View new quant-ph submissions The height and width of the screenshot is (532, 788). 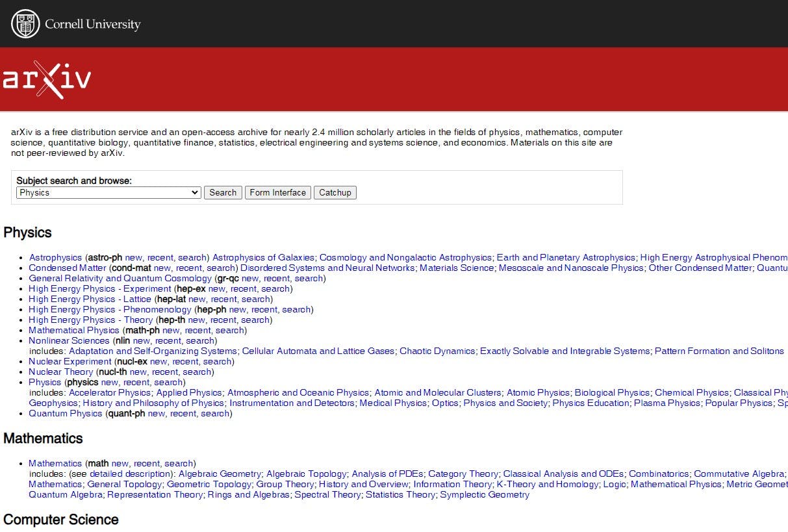[157, 414]
